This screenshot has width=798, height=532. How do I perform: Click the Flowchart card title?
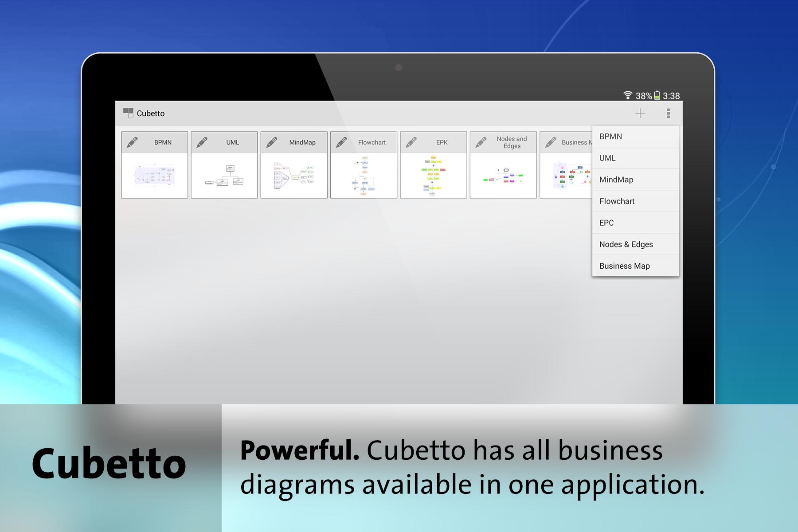point(372,142)
